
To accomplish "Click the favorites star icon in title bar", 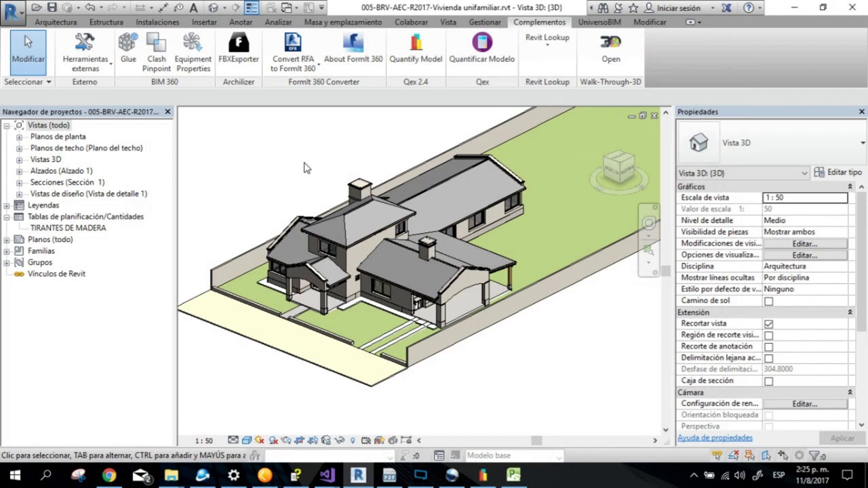I will click(633, 8).
